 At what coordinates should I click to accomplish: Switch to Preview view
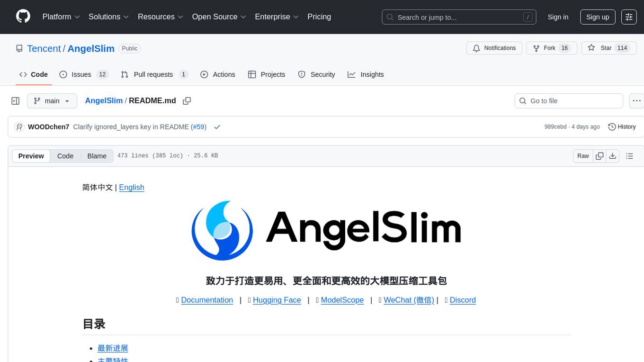[x=31, y=156]
